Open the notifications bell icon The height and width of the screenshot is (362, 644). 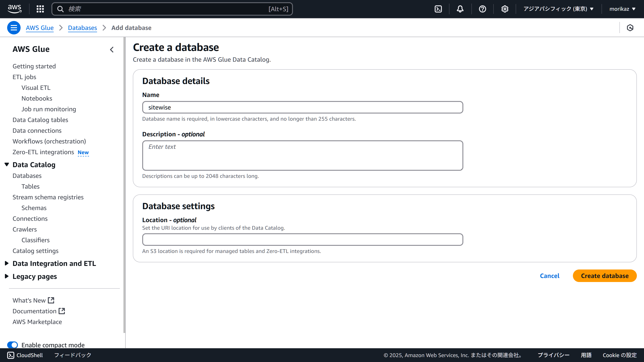(x=460, y=9)
